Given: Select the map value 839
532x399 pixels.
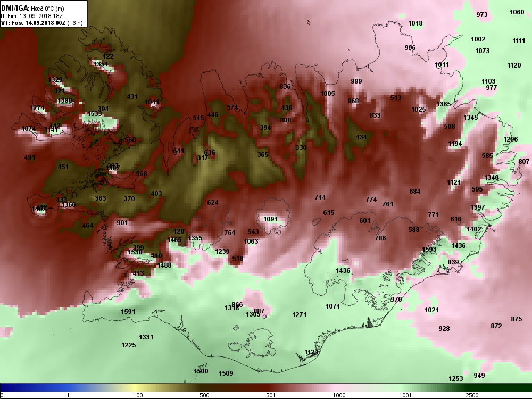Looking at the screenshot, I should pyautogui.click(x=453, y=262).
